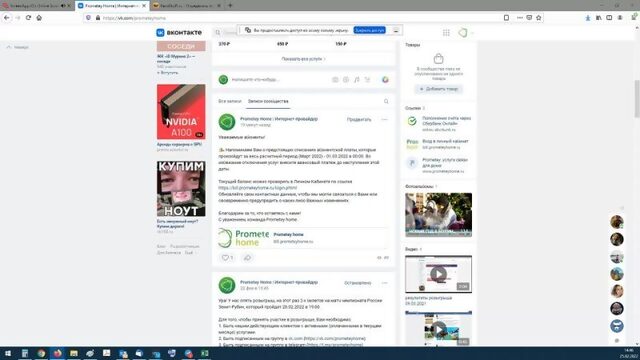Screen dimensions: 640x360
Task: Bookmark this page with the star icon
Action: tap(539, 18)
